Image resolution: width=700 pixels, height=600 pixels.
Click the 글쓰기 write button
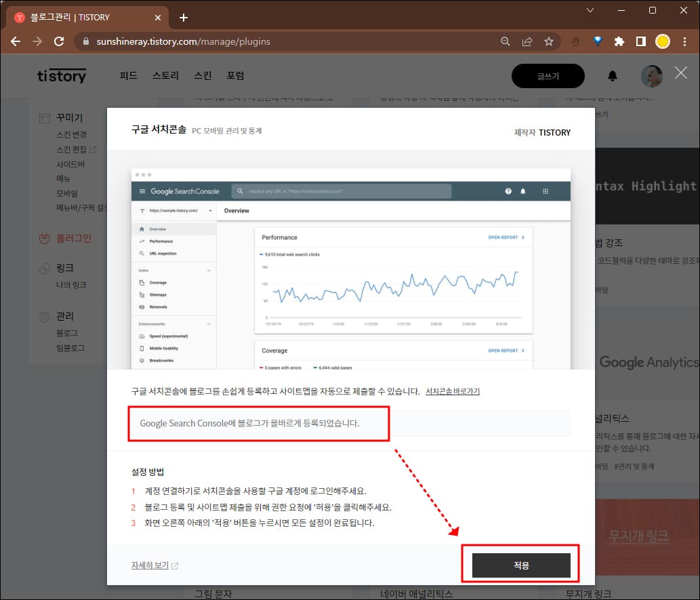(x=548, y=76)
